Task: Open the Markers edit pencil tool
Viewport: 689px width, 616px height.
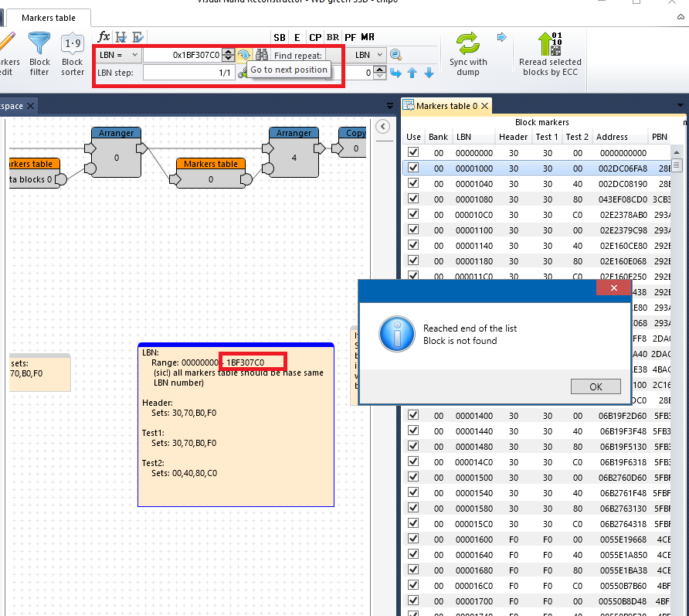Action: 8,53
